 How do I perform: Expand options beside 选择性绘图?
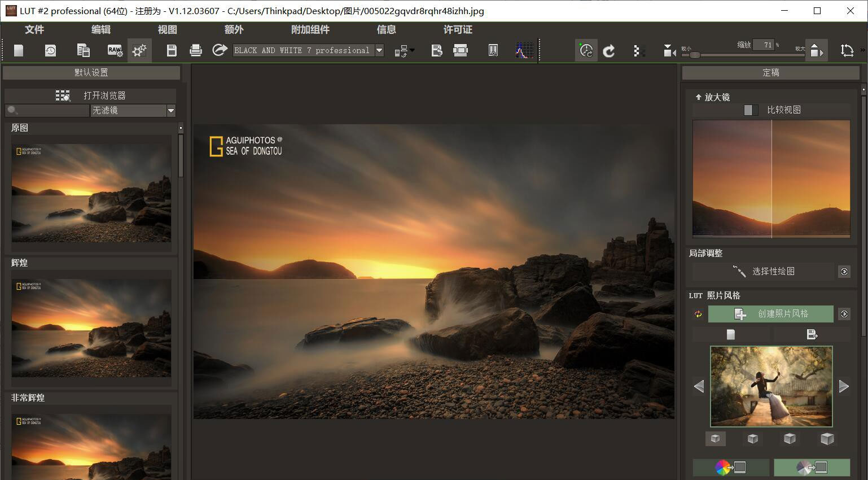point(844,272)
